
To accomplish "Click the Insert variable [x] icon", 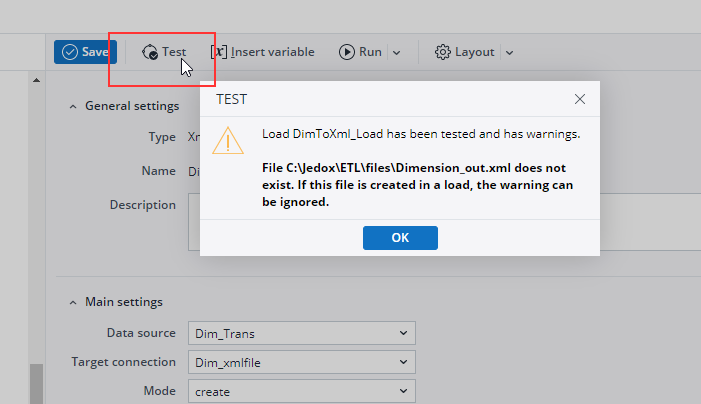I will tap(219, 52).
